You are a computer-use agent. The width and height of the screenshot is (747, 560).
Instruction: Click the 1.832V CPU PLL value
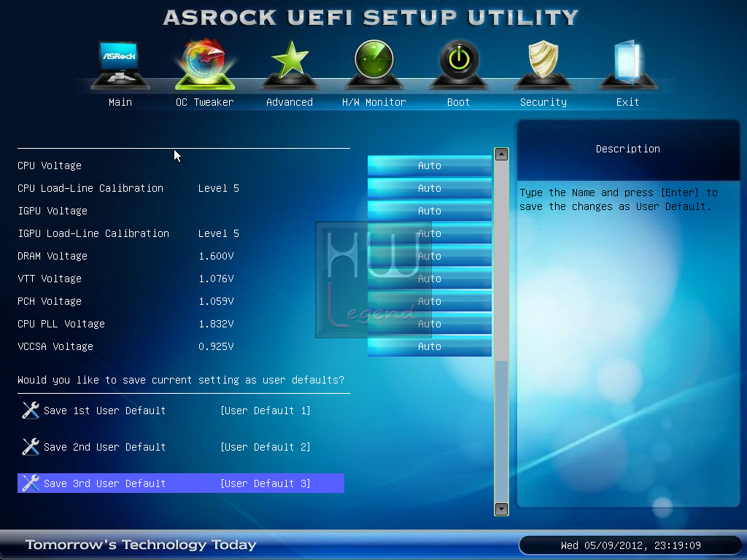(x=216, y=324)
